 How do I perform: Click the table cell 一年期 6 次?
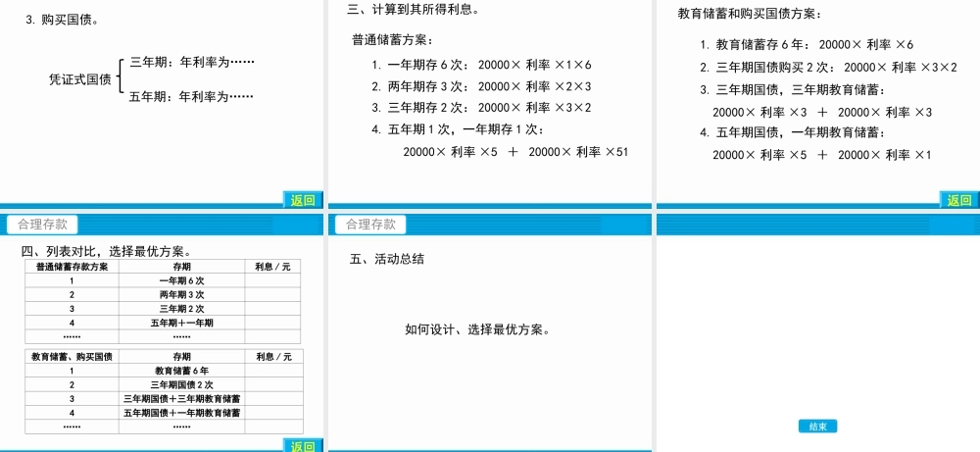point(182,280)
